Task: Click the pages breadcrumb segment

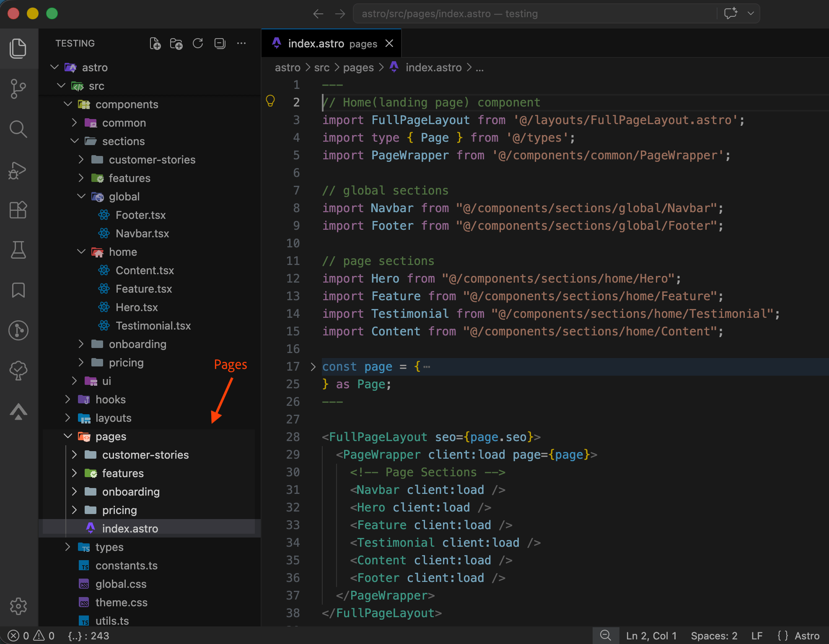Action: (x=358, y=68)
